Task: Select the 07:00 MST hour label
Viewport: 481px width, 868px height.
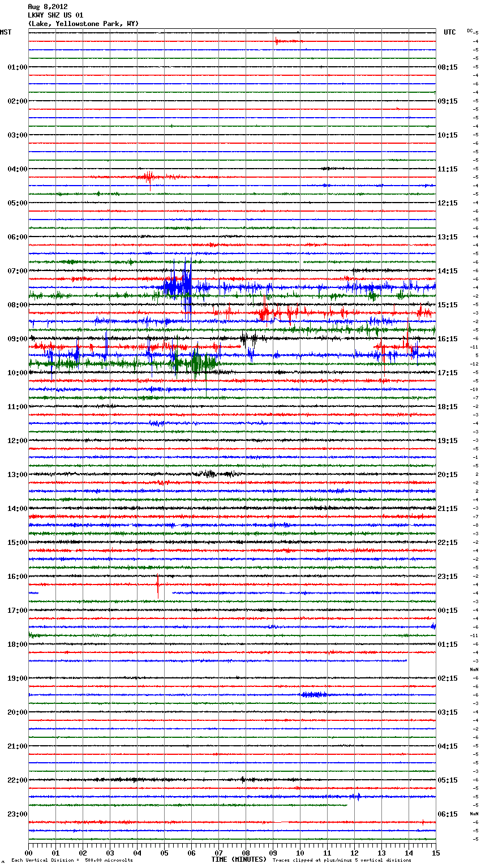Action: (17, 271)
